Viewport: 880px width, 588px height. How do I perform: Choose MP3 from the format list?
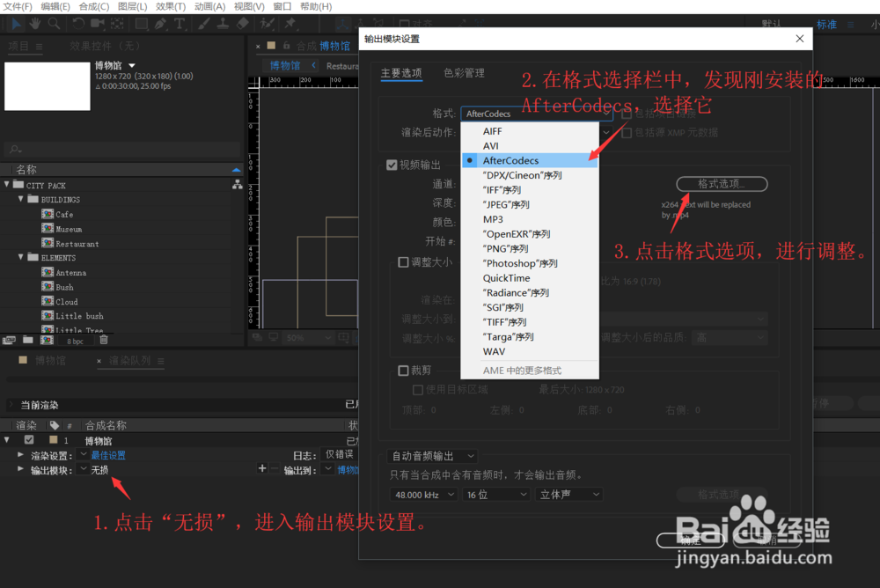[x=530, y=219]
